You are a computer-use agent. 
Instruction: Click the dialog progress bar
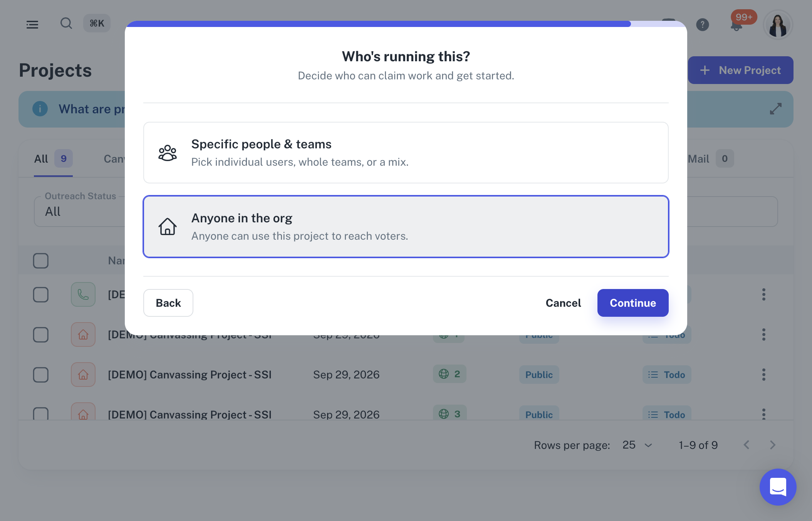[x=406, y=24]
